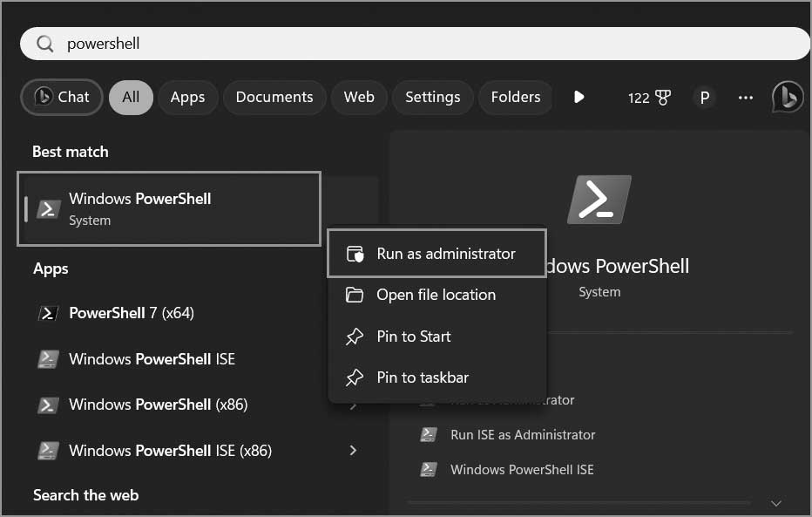Click the search box containing powershell
Screen dimensions: 812x517
(415, 44)
